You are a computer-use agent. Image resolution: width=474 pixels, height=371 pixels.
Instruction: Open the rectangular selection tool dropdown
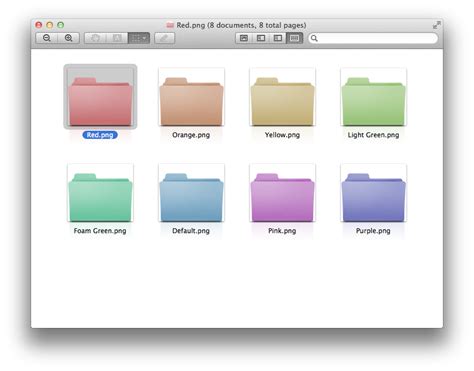[139, 38]
